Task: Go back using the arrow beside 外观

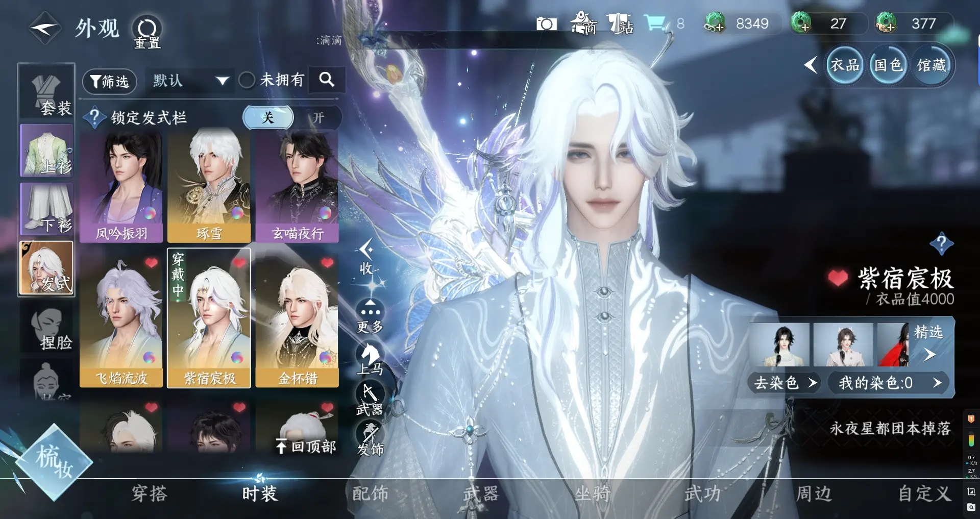Action: (x=44, y=29)
